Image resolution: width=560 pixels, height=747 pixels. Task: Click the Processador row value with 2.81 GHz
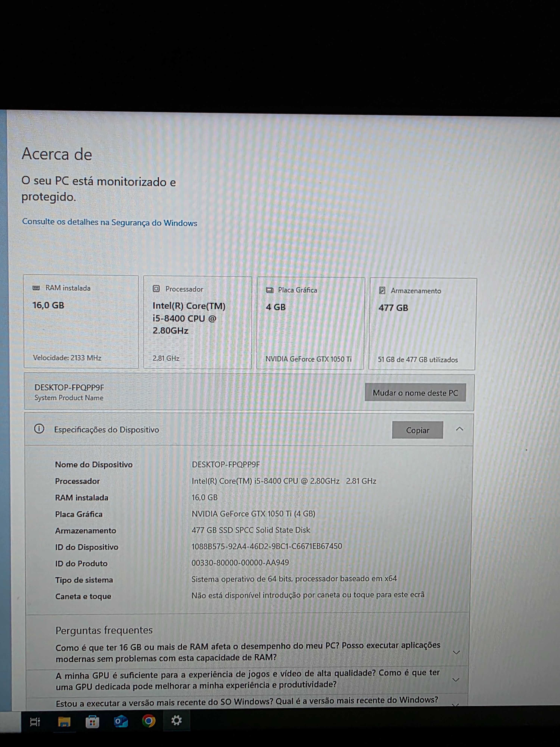click(284, 481)
